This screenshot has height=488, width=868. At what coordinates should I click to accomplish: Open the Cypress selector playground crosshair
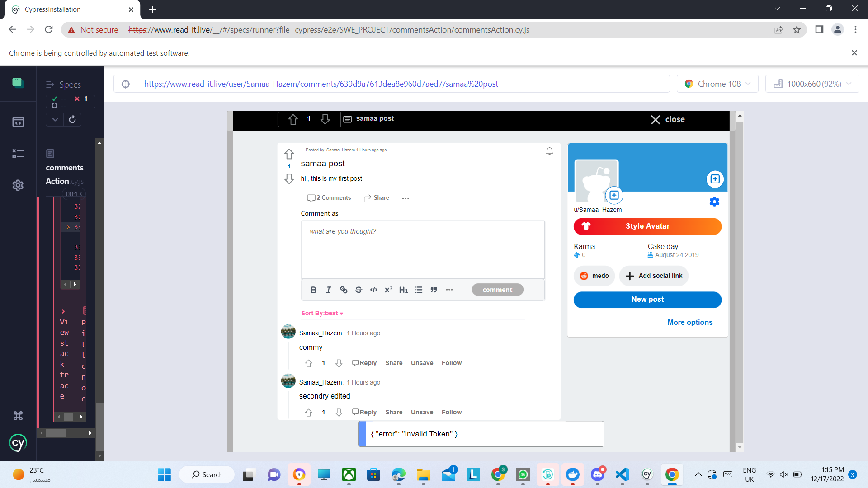point(126,84)
